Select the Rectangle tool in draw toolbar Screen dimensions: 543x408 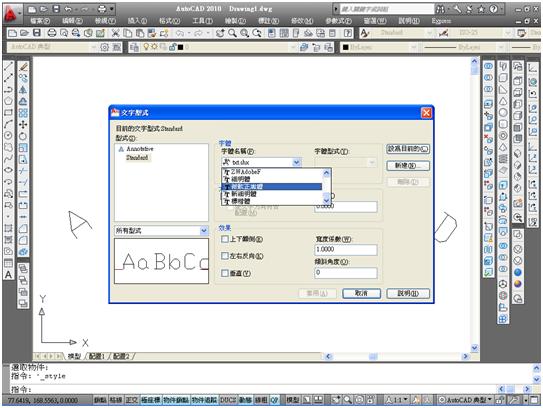[x=8, y=113]
